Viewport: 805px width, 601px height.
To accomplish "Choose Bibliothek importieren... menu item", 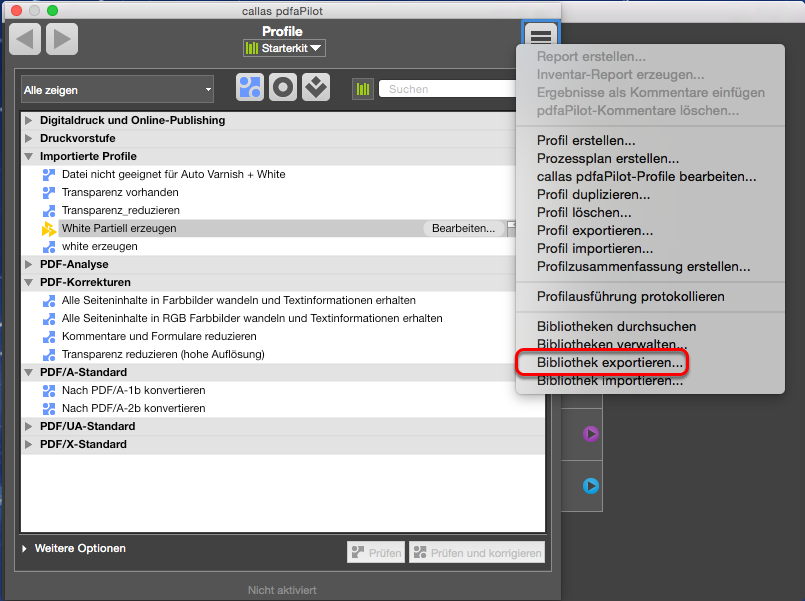I will point(650,380).
